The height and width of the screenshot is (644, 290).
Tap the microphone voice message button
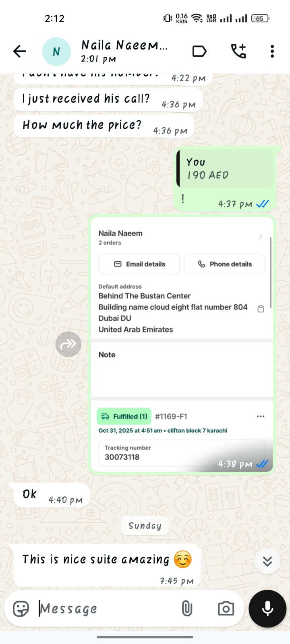pos(267,609)
